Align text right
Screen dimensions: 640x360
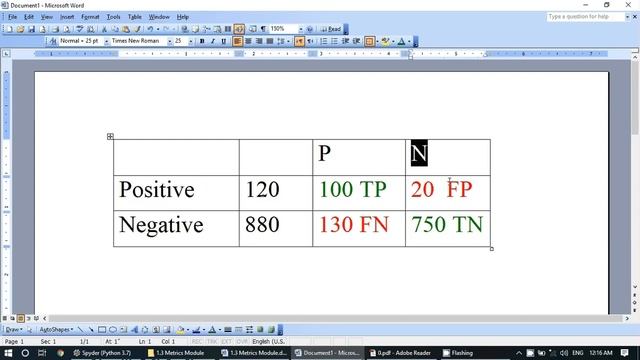coord(259,41)
